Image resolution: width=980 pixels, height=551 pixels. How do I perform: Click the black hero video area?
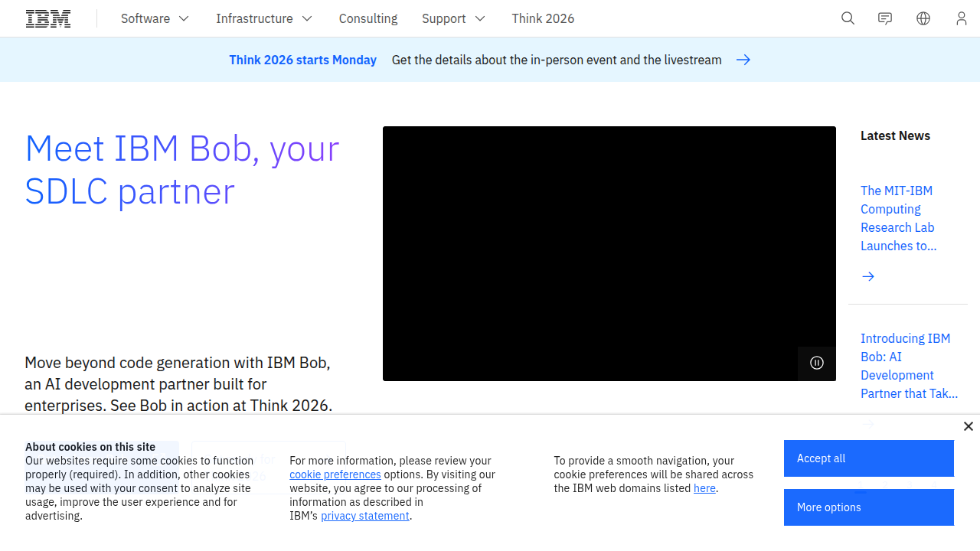coord(609,253)
